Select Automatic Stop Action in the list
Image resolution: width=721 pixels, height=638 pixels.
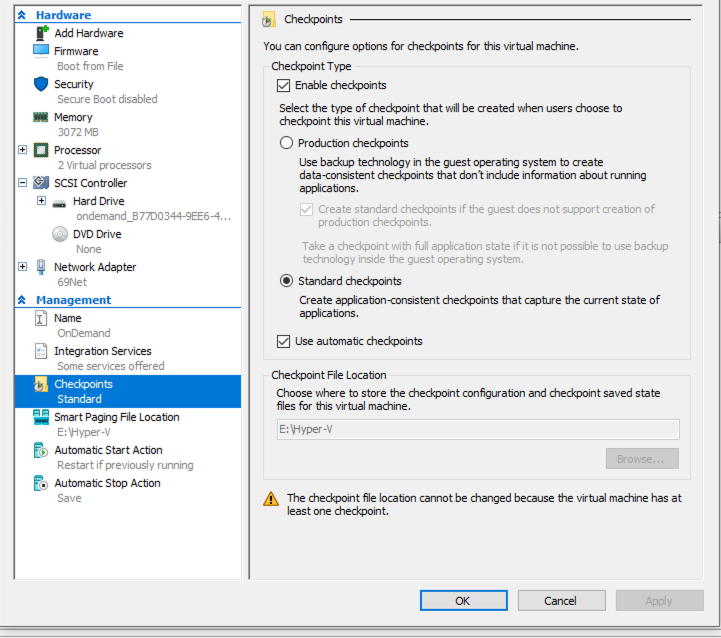click(x=107, y=483)
